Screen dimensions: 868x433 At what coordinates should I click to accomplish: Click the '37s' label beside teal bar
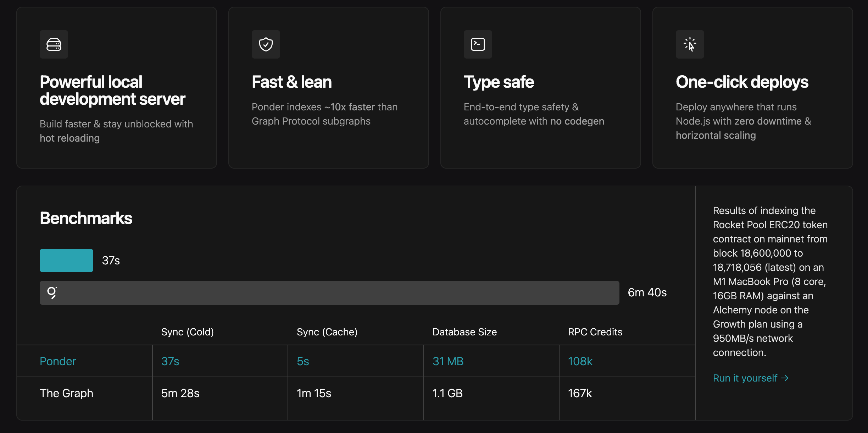(x=111, y=261)
